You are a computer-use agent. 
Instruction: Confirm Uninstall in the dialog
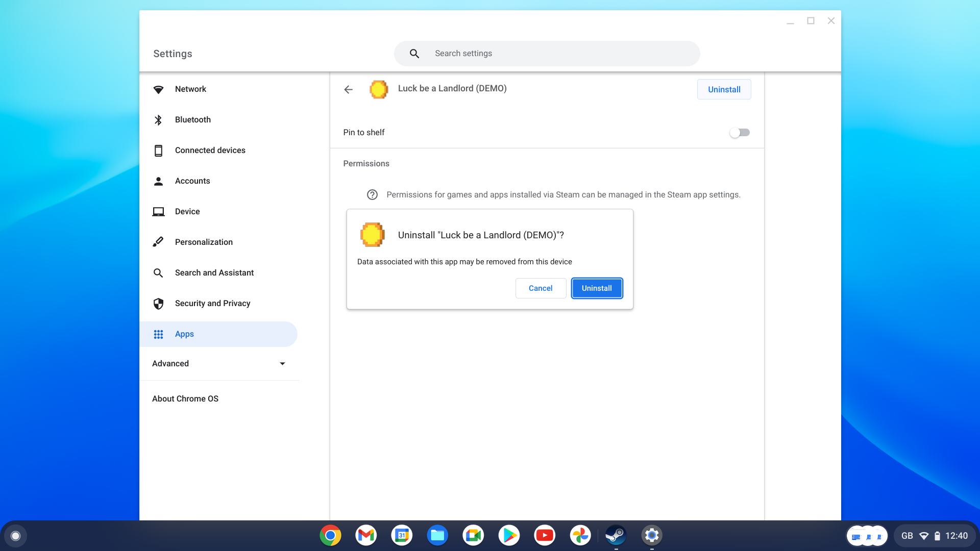click(x=597, y=288)
